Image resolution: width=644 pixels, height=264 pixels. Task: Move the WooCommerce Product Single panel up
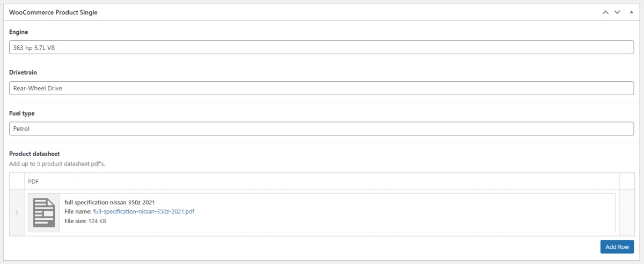[605, 12]
